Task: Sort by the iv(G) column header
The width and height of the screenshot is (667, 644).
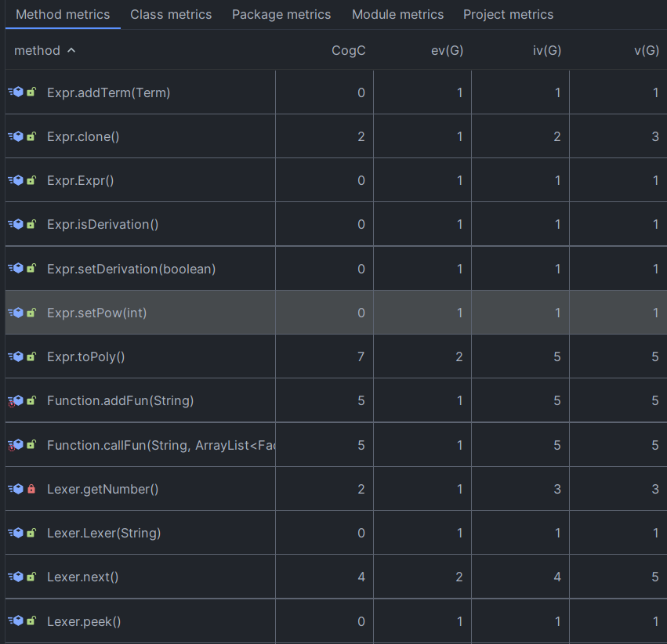Action: point(547,51)
